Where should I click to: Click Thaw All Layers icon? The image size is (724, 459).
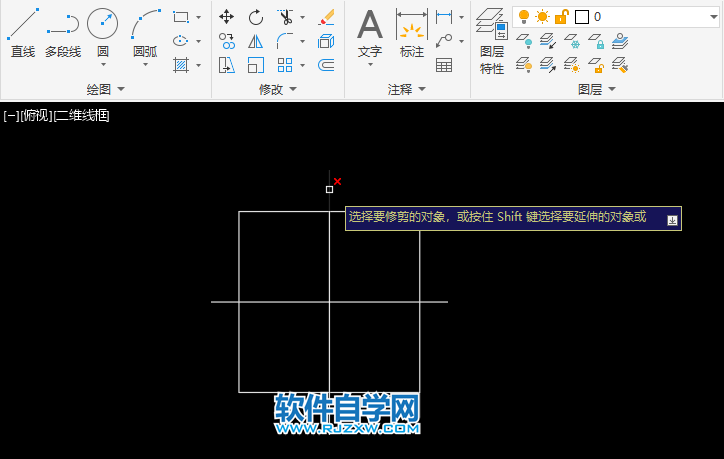[572, 65]
